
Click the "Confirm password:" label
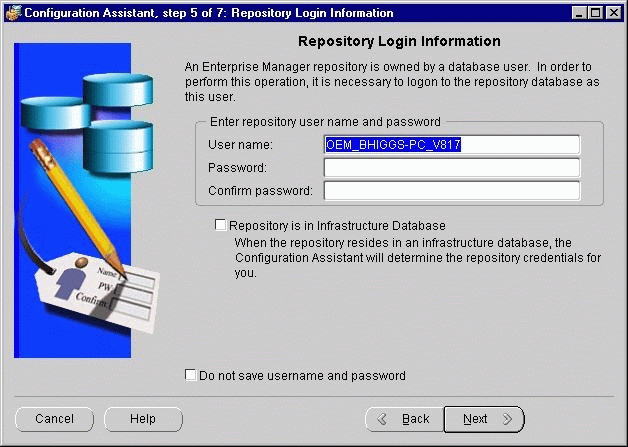(260, 191)
